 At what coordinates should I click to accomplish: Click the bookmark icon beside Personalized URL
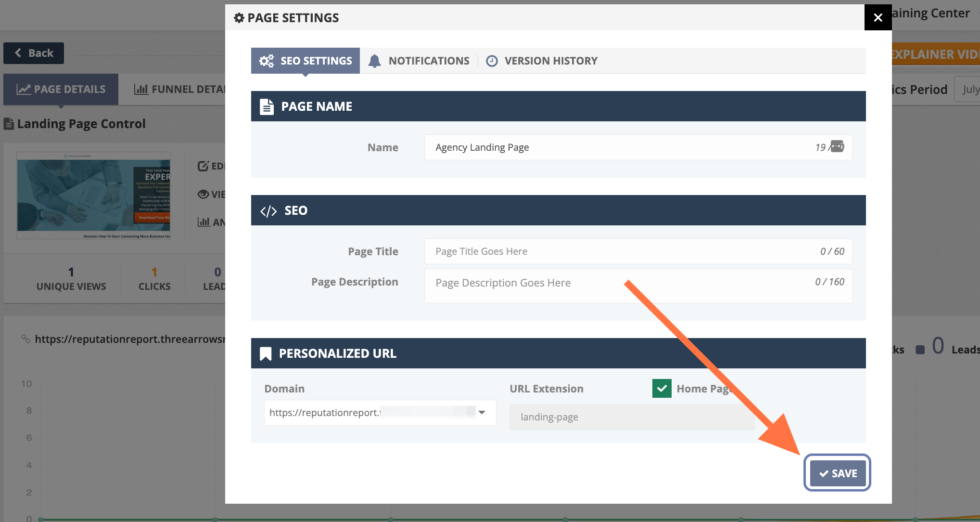(266, 353)
